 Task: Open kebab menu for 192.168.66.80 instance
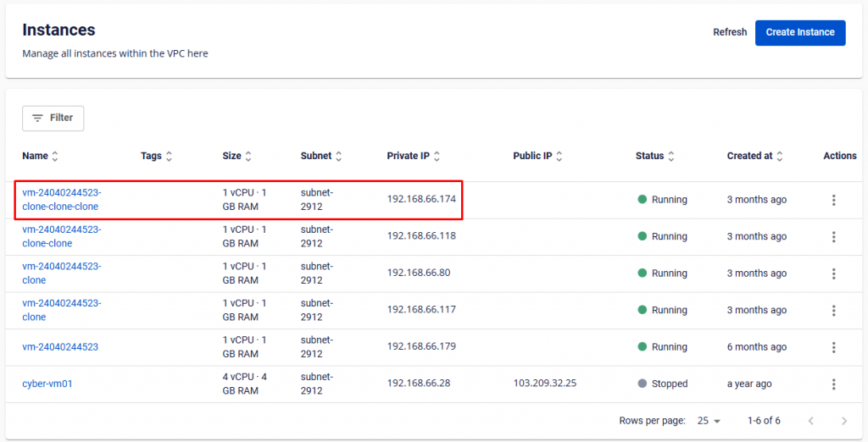[x=834, y=273]
